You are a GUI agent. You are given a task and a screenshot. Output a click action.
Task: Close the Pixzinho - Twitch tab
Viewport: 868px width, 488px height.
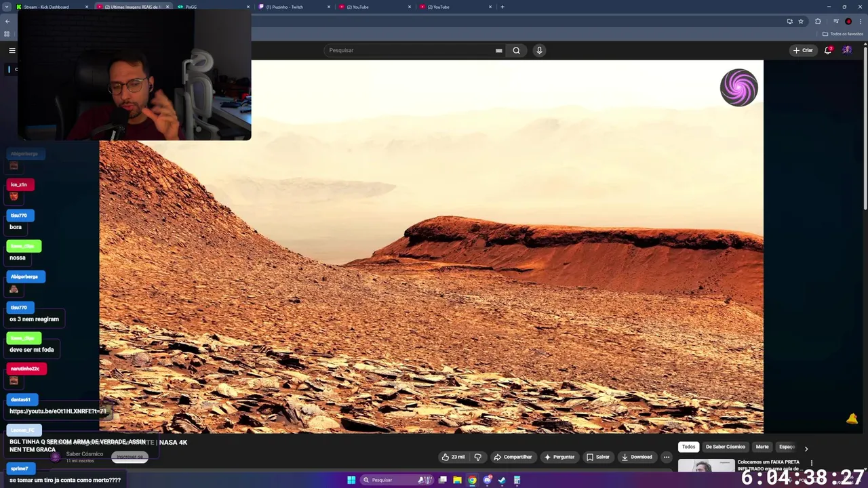[329, 7]
